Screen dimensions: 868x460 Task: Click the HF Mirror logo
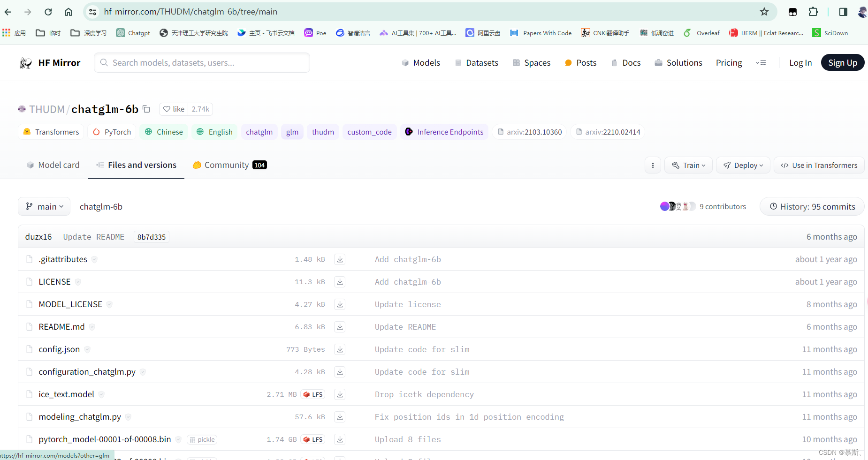(x=50, y=63)
